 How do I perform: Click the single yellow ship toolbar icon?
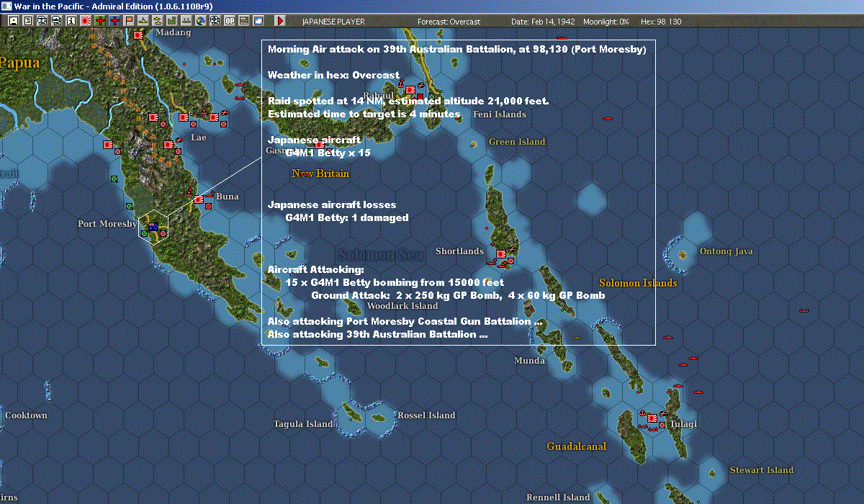(x=143, y=21)
